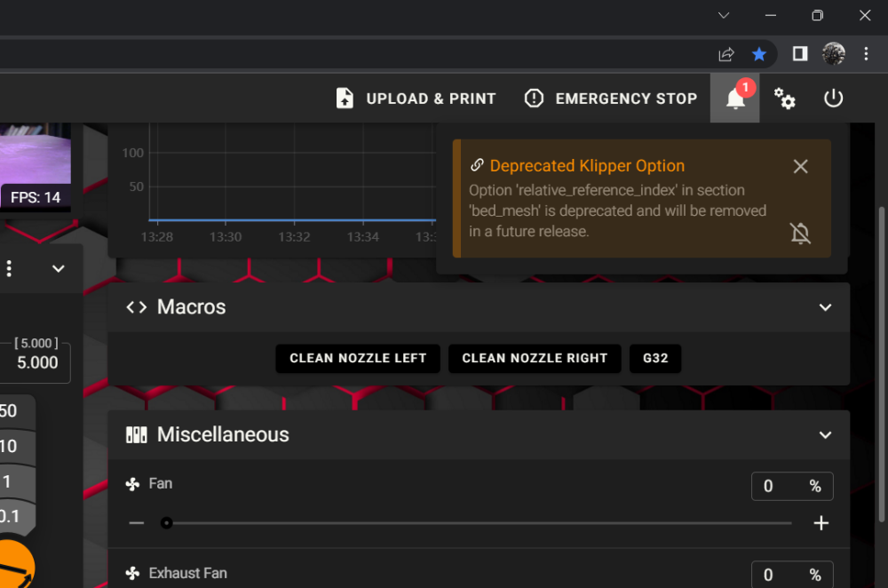Increase Fan speed with the plus button

click(x=821, y=523)
